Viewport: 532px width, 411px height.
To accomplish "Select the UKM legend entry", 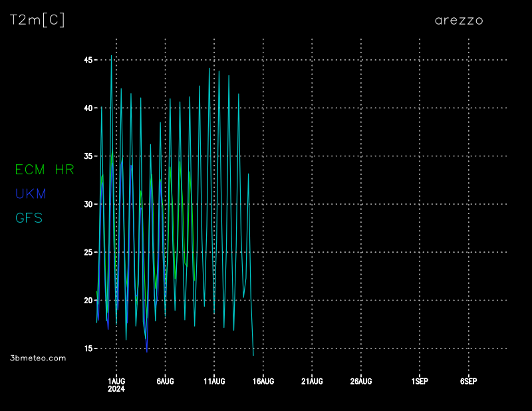I will (31, 194).
